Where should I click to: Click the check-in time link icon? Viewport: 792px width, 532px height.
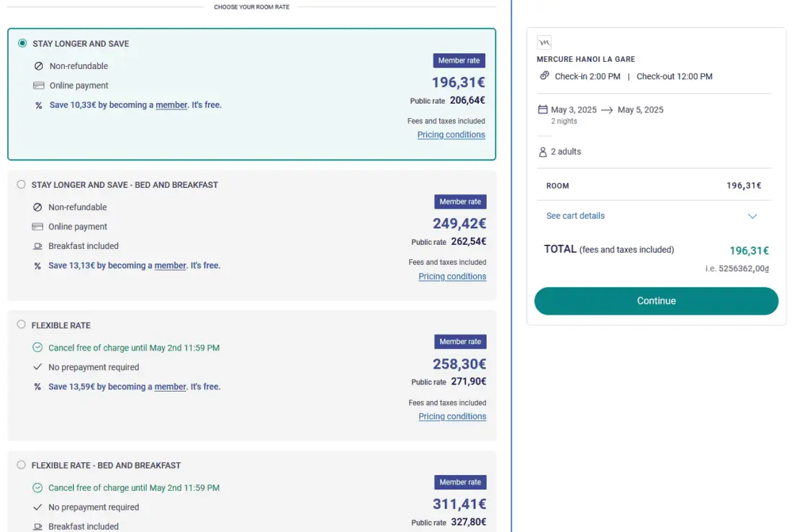click(x=544, y=76)
